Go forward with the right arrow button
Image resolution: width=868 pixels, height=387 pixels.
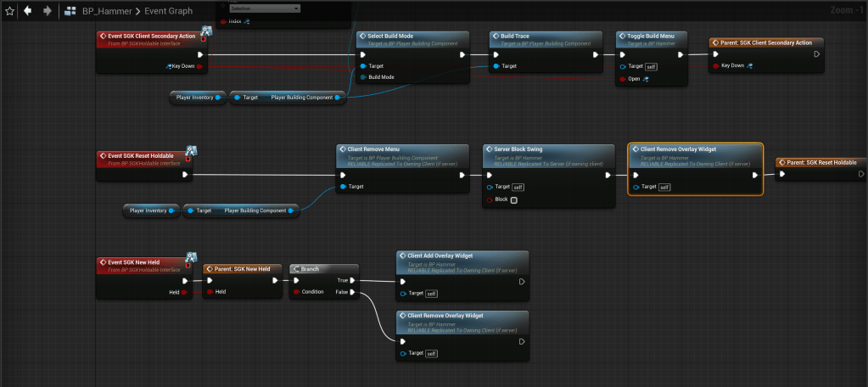tap(47, 10)
